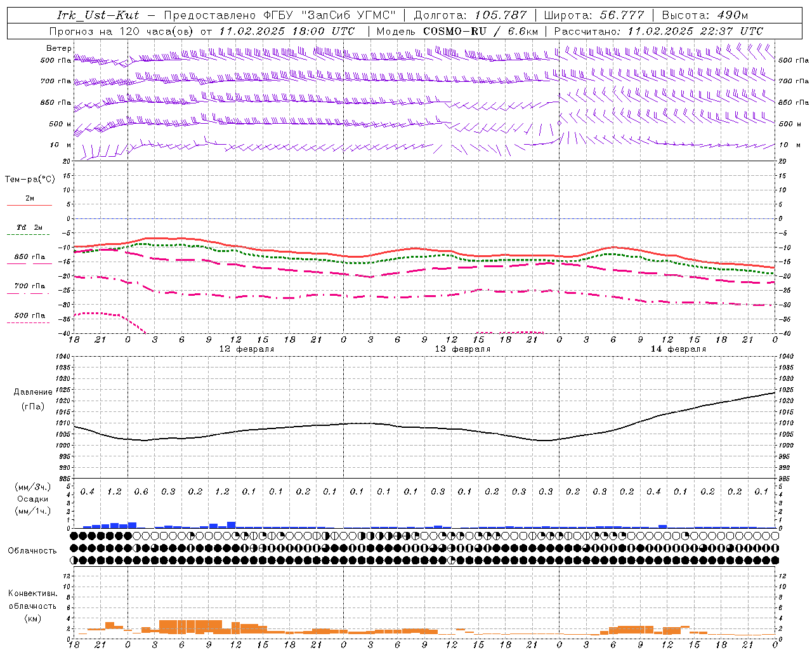Click the 'Рассчитано: 11.02.2025 22:37 UTC' timestamp
This screenshot has width=812, height=650.
pyautogui.click(x=658, y=31)
